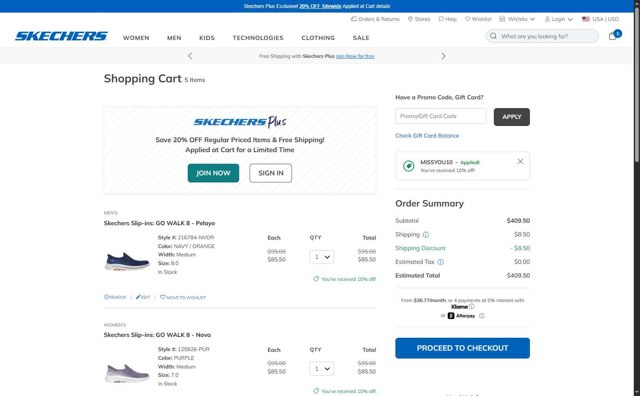640x396 pixels.
Task: Click the search magnifier icon
Action: pos(493,36)
